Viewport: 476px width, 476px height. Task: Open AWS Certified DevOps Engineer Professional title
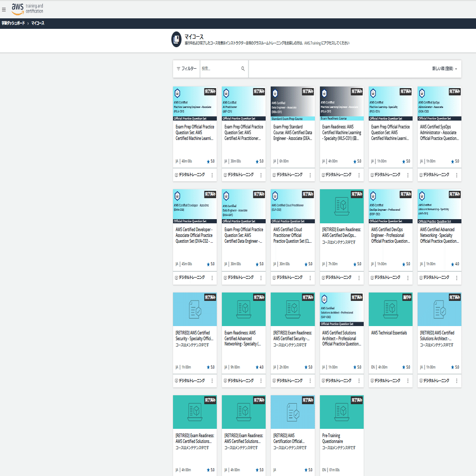click(391, 235)
